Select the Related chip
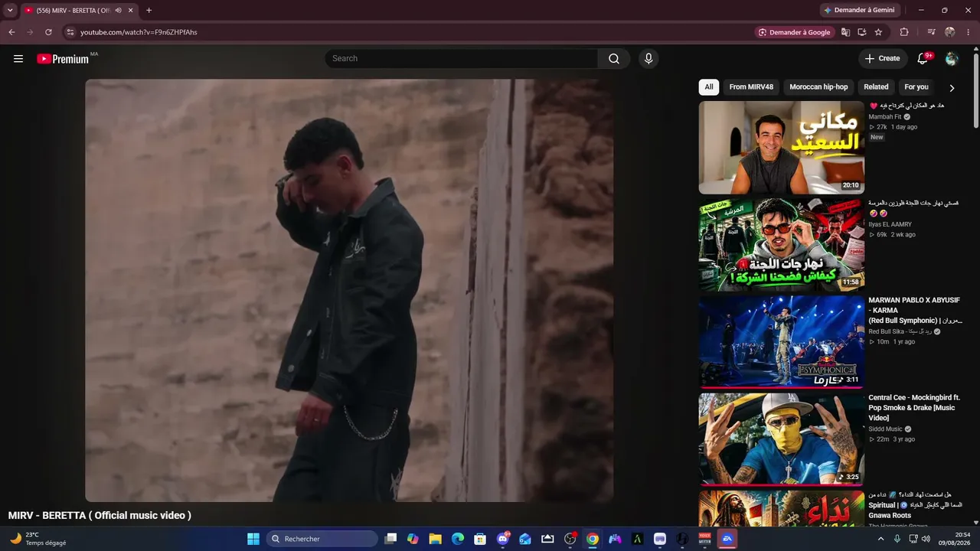This screenshot has height=551, width=980. (876, 87)
